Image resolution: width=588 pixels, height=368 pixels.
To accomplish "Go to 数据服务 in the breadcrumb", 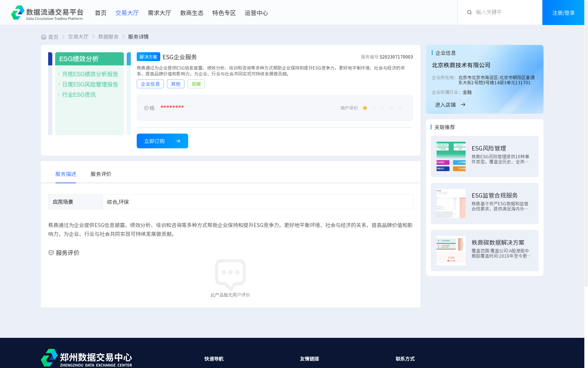I will (x=108, y=37).
